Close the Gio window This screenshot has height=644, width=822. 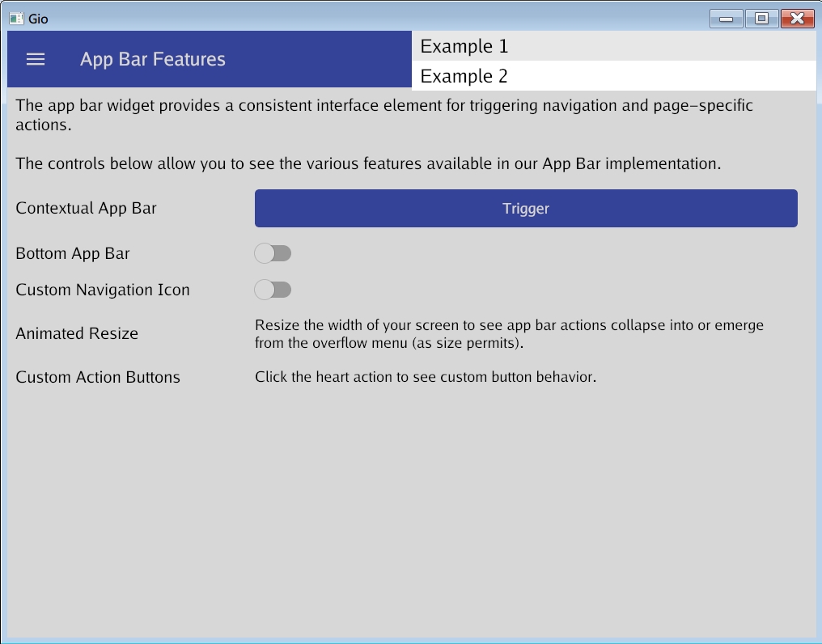pos(797,19)
